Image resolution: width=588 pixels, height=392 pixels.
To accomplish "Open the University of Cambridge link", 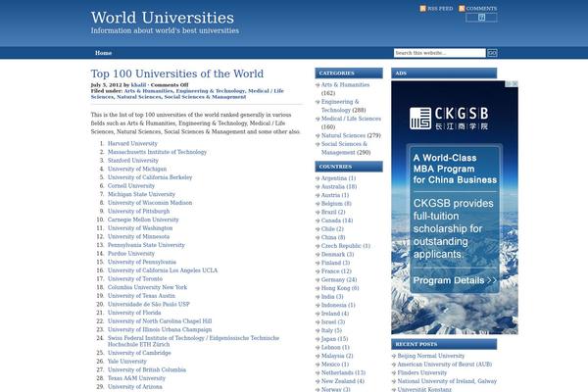I will (139, 353).
